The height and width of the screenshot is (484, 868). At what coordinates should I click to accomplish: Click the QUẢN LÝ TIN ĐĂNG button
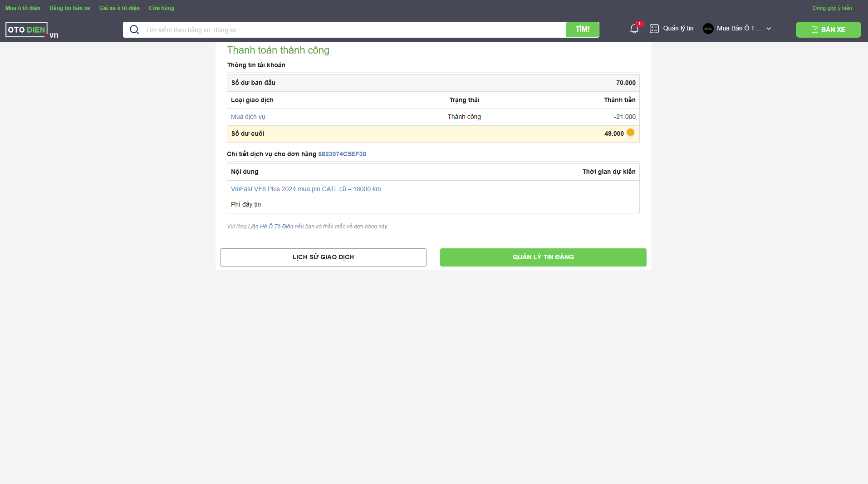(x=543, y=257)
